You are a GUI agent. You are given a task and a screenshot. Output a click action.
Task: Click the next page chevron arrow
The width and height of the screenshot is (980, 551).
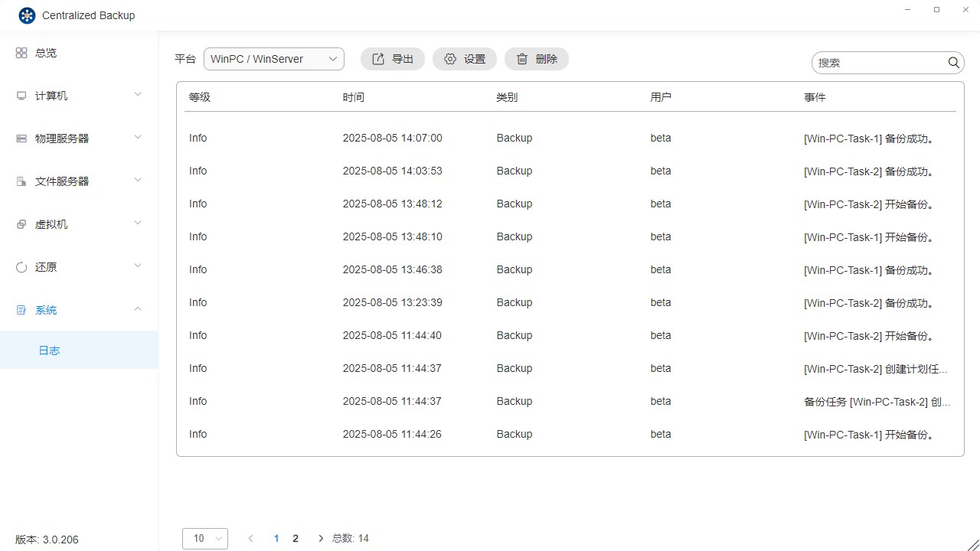(320, 538)
